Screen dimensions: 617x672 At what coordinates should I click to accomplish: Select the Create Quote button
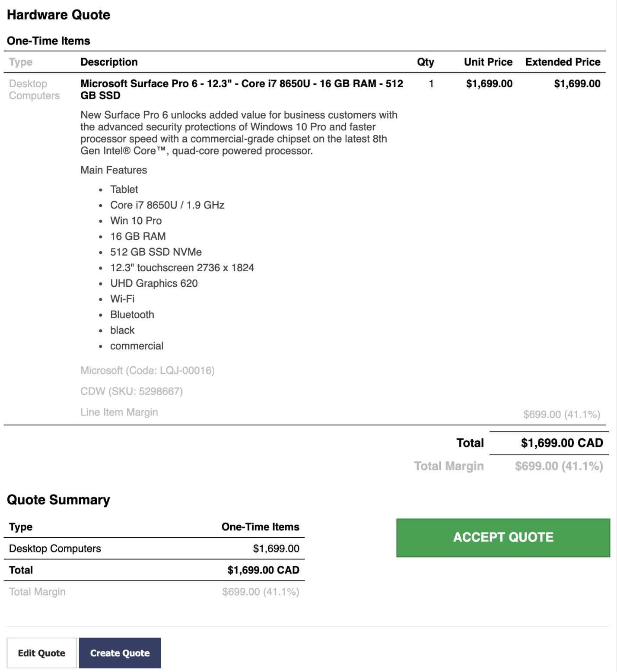click(120, 653)
